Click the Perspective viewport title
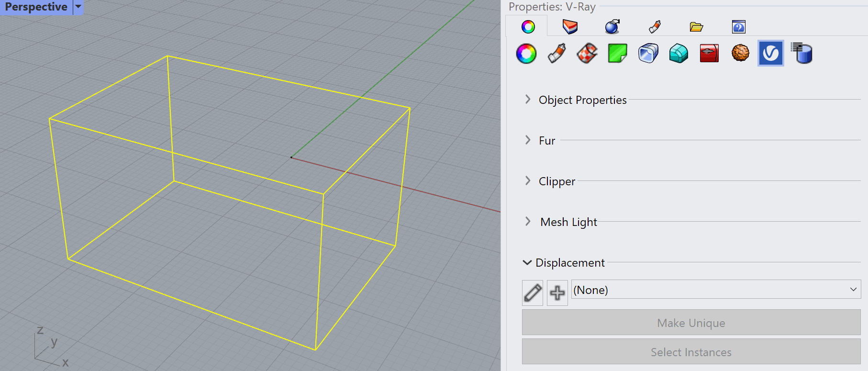The width and height of the screenshot is (868, 371). pos(36,7)
